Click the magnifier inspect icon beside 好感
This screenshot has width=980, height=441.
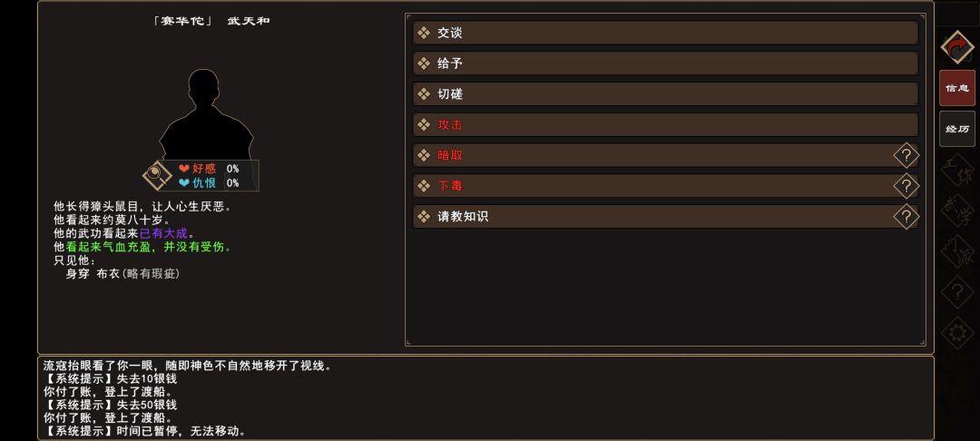(156, 174)
